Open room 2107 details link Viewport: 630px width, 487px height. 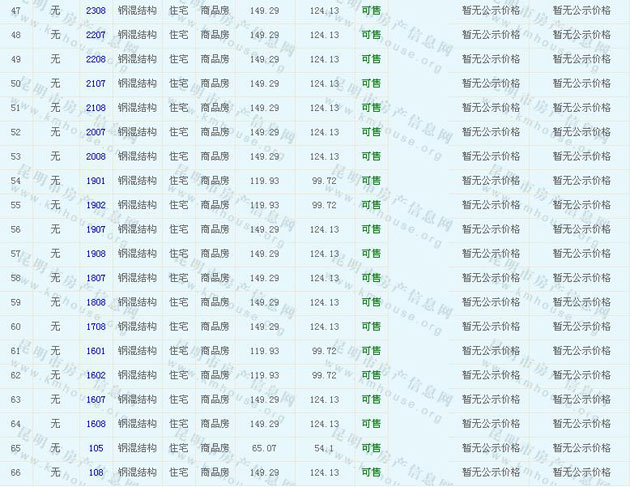pyautogui.click(x=96, y=83)
